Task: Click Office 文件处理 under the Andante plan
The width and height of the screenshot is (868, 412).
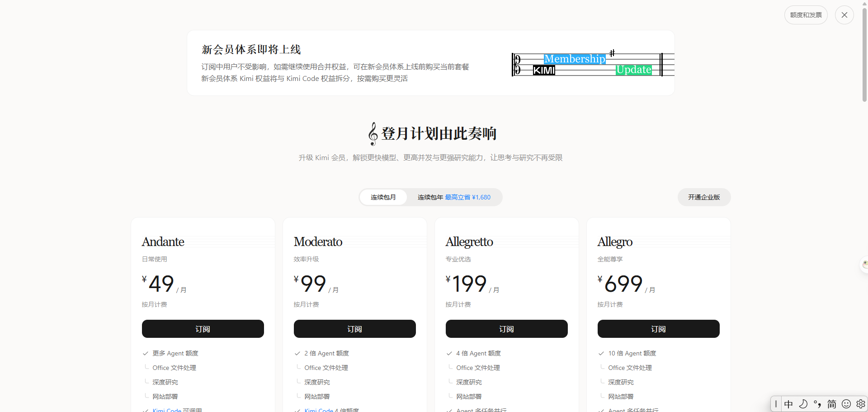Action: click(175, 368)
